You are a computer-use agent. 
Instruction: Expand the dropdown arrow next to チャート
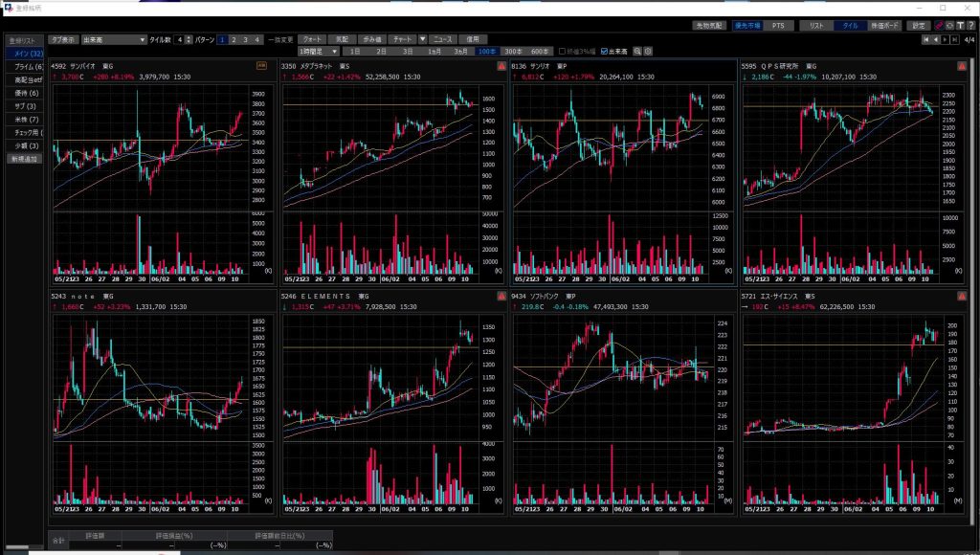422,39
